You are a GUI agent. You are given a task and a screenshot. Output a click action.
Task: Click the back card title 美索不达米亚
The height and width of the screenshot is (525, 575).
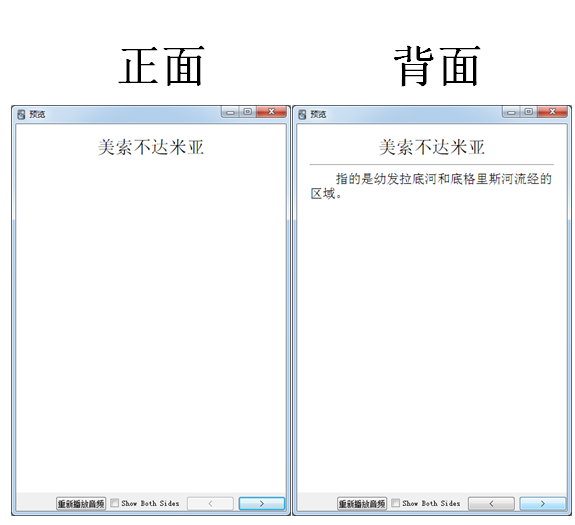pos(432,147)
